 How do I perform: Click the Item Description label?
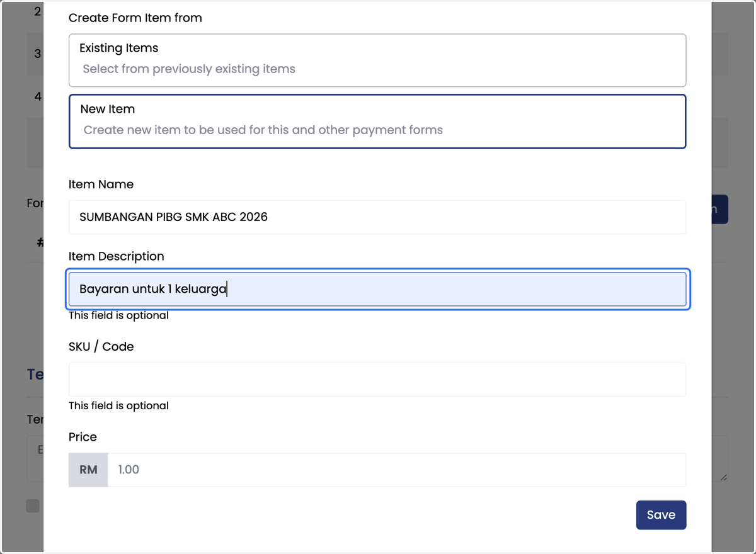[117, 256]
